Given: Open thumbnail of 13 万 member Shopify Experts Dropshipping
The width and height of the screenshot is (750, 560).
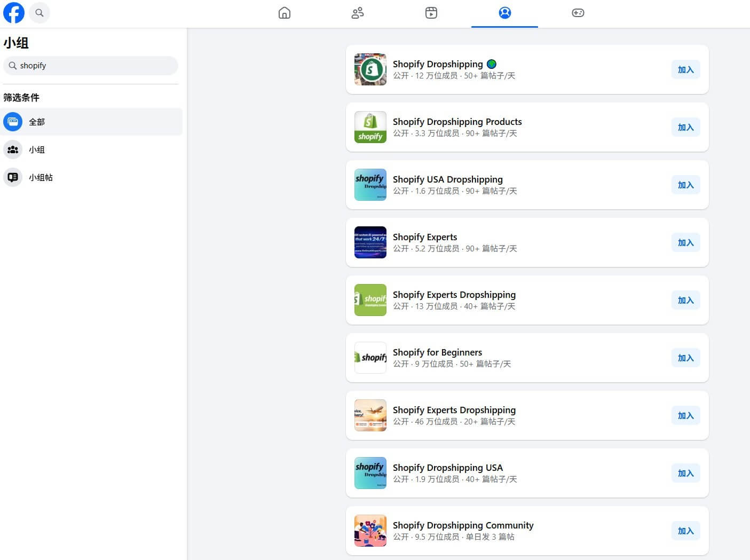Looking at the screenshot, I should (370, 300).
